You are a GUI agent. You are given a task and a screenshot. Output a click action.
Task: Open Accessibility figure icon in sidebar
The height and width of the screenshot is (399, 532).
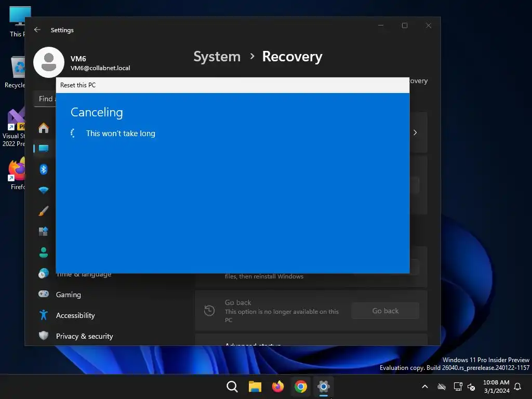[44, 315]
